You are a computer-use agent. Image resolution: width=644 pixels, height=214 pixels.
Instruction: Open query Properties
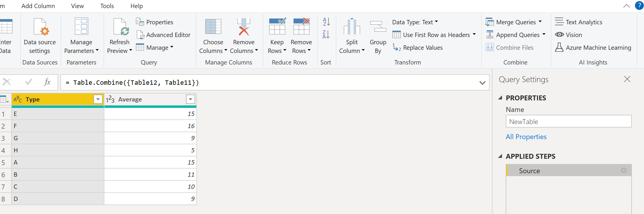(x=155, y=22)
